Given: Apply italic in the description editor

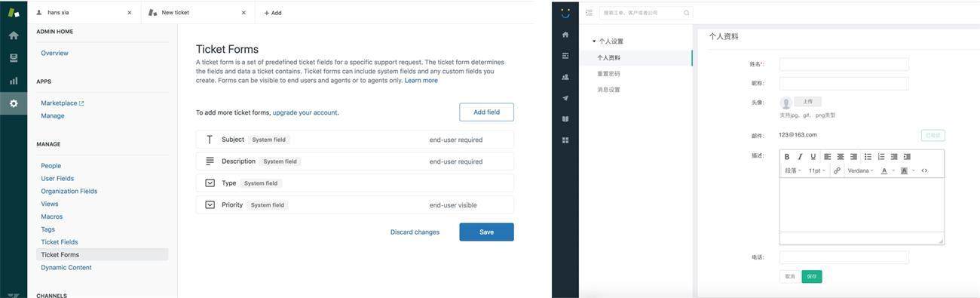Looking at the screenshot, I should coord(800,157).
